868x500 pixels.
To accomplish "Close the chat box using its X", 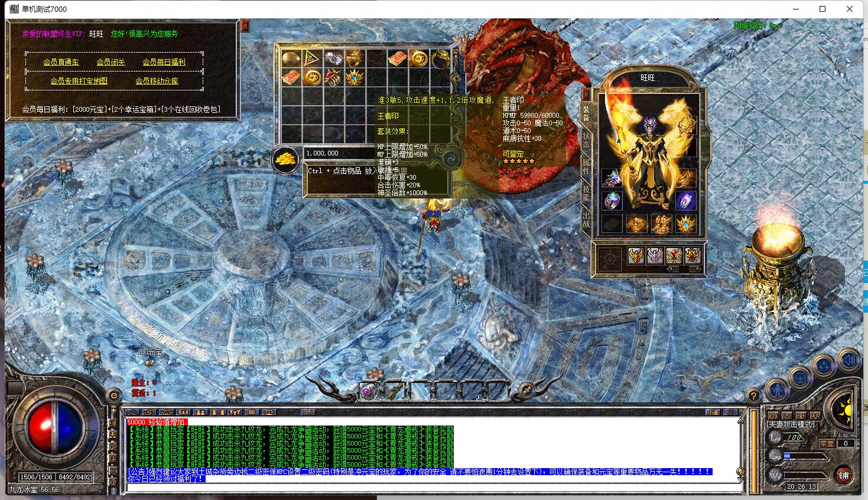I will pyautogui.click(x=730, y=412).
